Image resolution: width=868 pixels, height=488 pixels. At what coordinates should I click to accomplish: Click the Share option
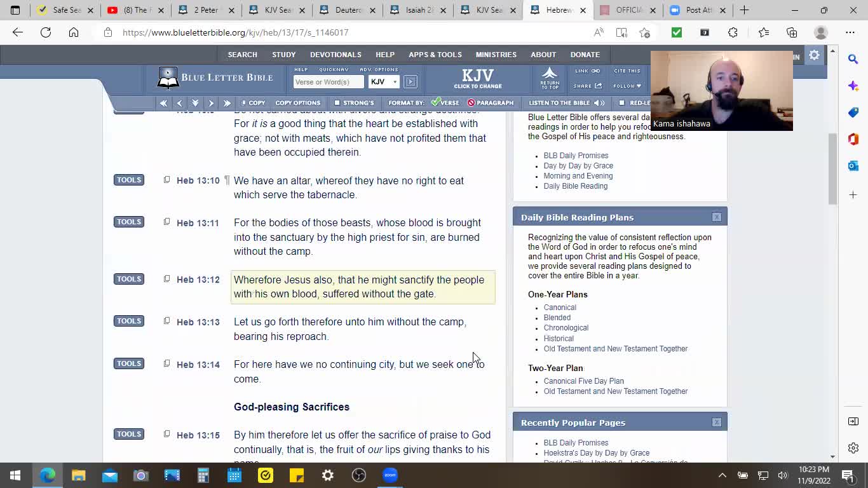[587, 86]
